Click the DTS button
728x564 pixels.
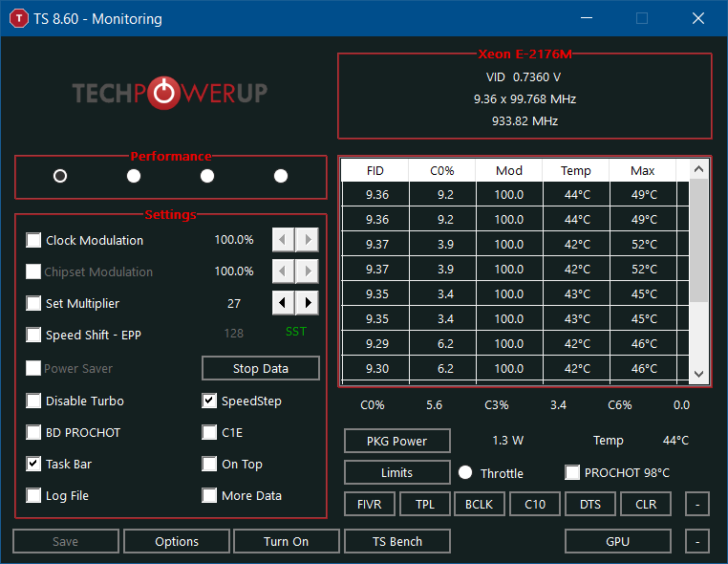(590, 504)
